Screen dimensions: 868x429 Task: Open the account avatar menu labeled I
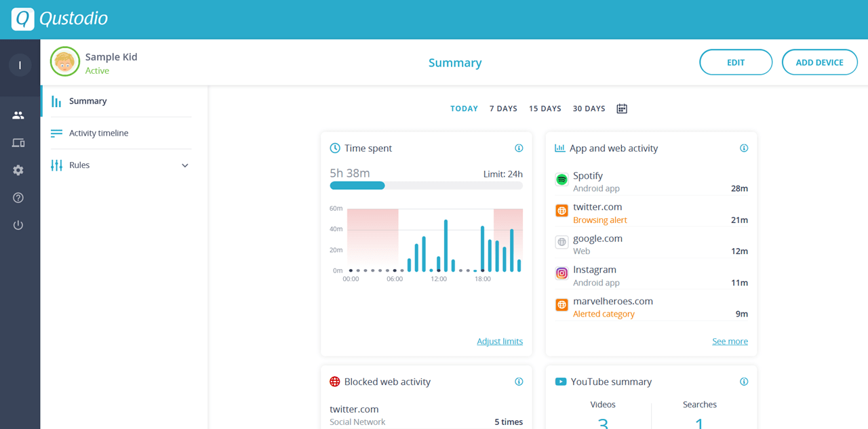point(20,65)
